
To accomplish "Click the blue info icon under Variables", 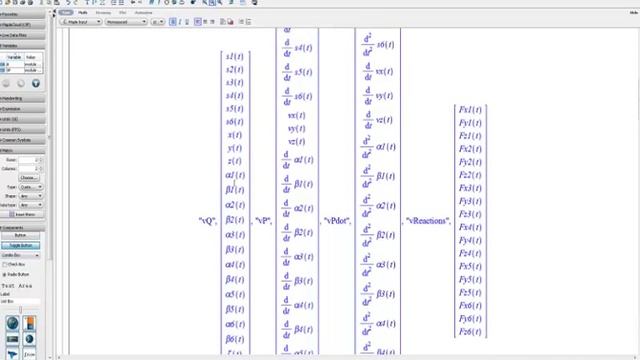I will point(36,83).
